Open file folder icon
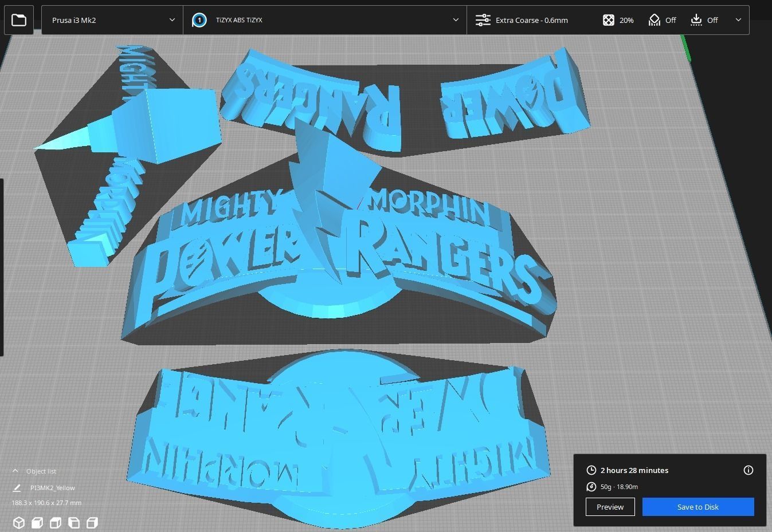Viewport: 772px width, 532px height. pyautogui.click(x=19, y=20)
